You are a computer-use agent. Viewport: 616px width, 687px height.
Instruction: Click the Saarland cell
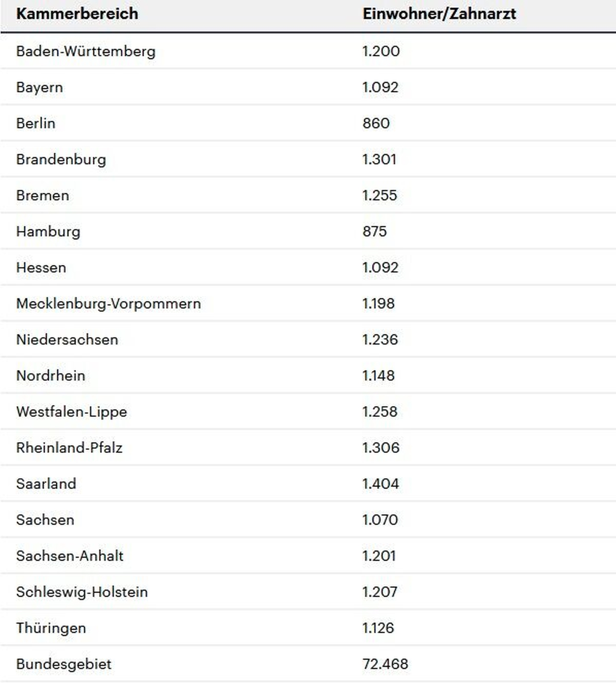(x=46, y=484)
